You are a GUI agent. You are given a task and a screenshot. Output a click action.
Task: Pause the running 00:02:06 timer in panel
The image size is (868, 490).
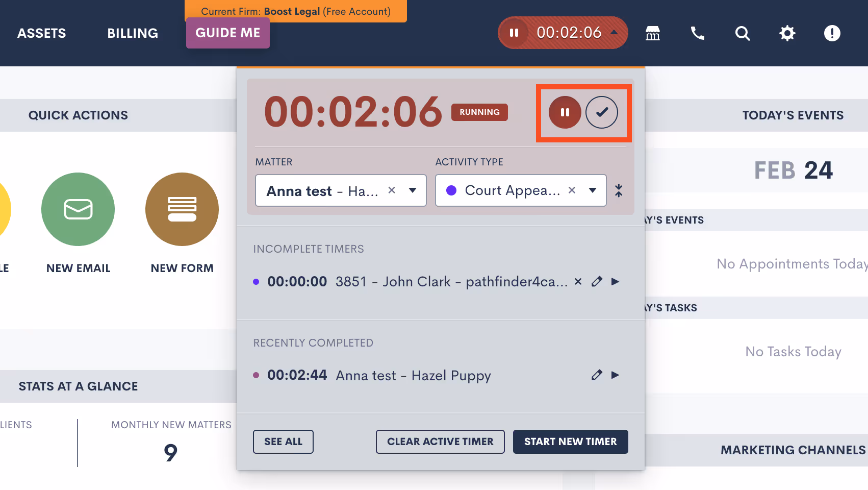[x=565, y=112]
